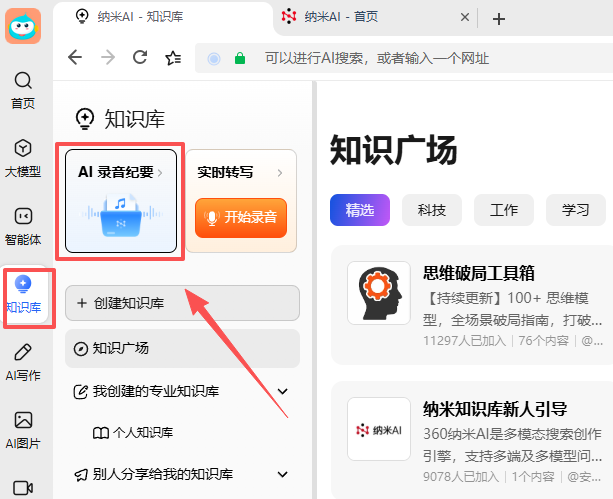Click the video icon at sidebar bottom
613x499 pixels.
(x=23, y=487)
